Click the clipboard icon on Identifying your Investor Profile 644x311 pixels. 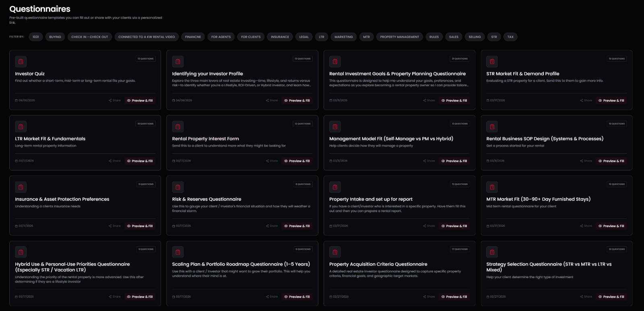pos(178,62)
